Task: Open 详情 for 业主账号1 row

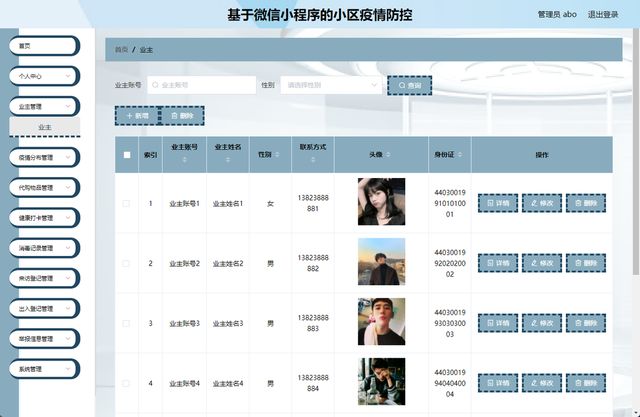Action: click(x=498, y=203)
